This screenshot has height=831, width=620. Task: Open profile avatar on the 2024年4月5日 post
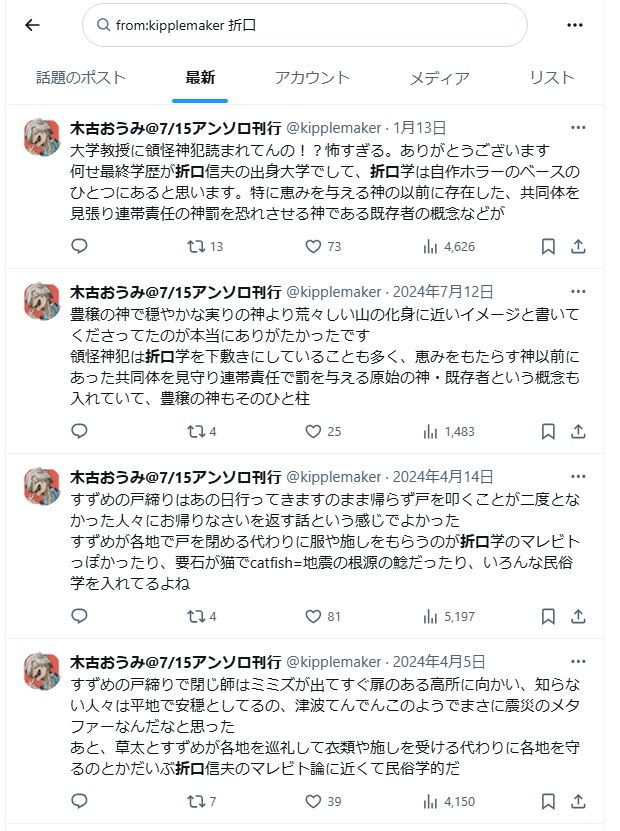coord(43,675)
